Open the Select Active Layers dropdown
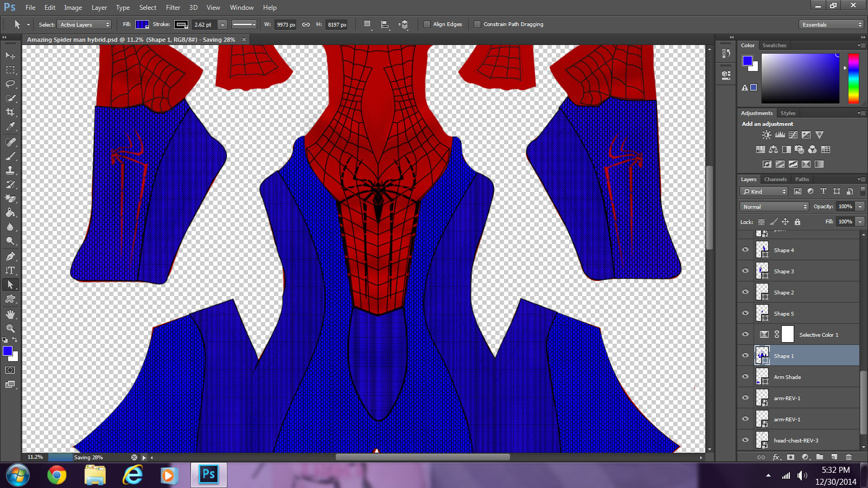 [x=84, y=24]
